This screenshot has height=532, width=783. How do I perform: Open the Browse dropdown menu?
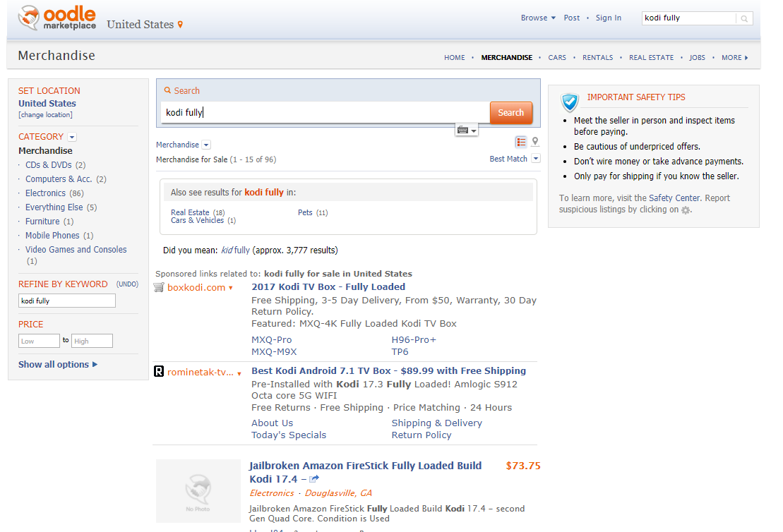click(x=538, y=18)
